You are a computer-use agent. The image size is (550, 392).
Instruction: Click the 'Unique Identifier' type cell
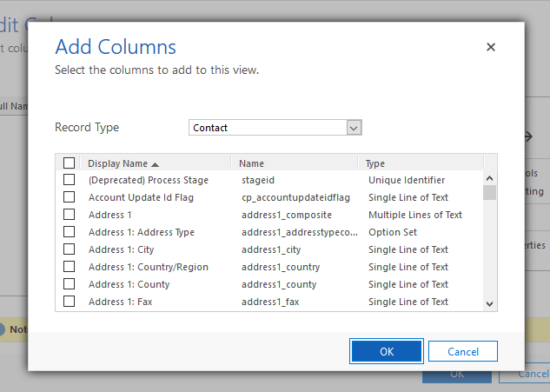point(407,180)
